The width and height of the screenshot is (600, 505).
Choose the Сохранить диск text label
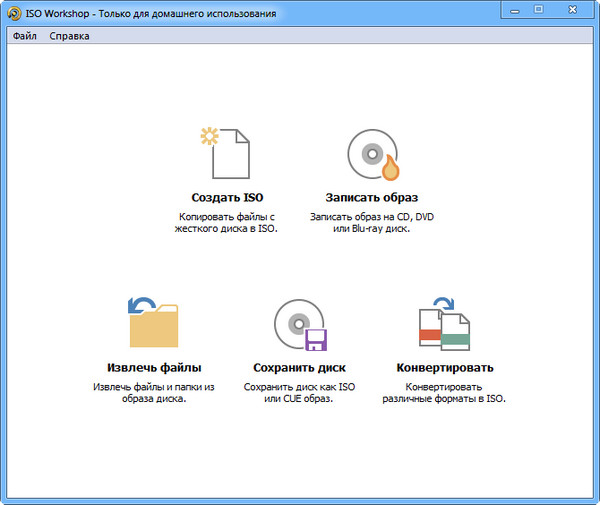point(299,368)
